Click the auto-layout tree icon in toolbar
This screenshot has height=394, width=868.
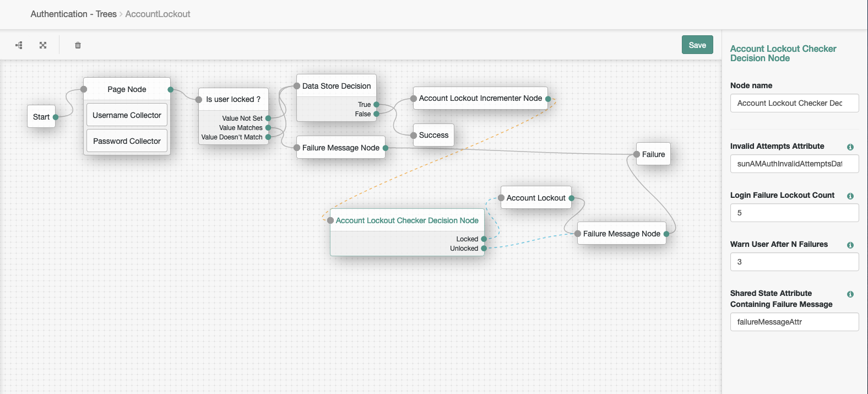(19, 45)
